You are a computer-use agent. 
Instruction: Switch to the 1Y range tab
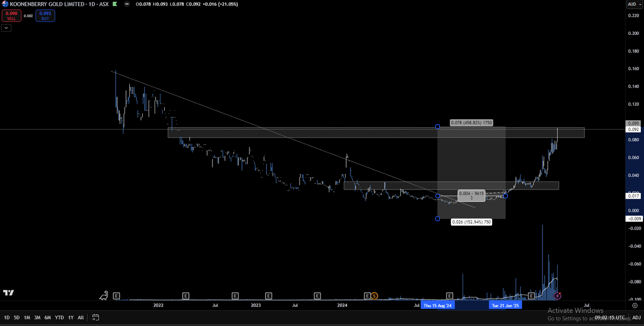(70, 317)
